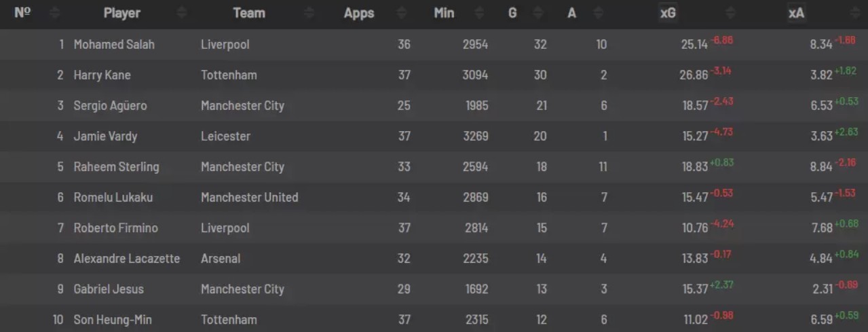Image resolution: width=868 pixels, height=332 pixels.
Task: Go to the Manchester United team page
Action: (249, 198)
